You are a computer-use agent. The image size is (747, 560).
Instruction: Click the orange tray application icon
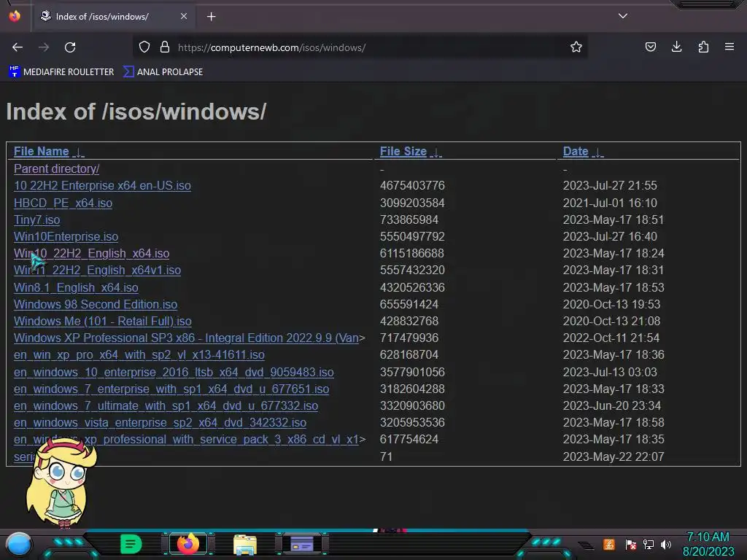pyautogui.click(x=609, y=544)
